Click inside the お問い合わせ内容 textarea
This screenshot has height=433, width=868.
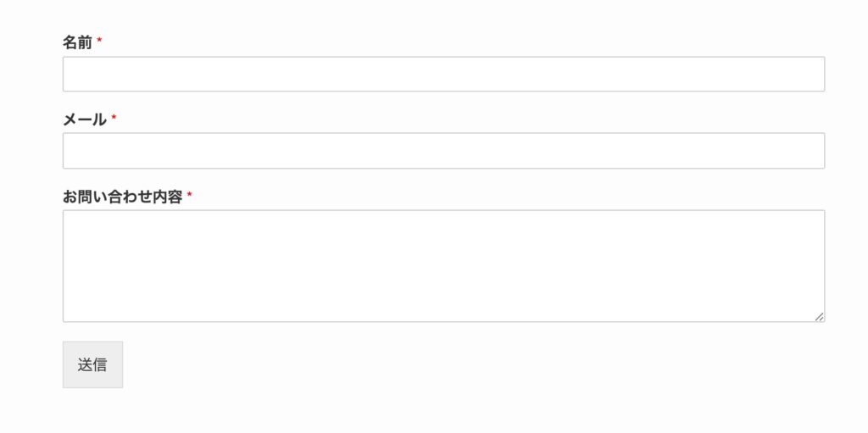click(443, 266)
